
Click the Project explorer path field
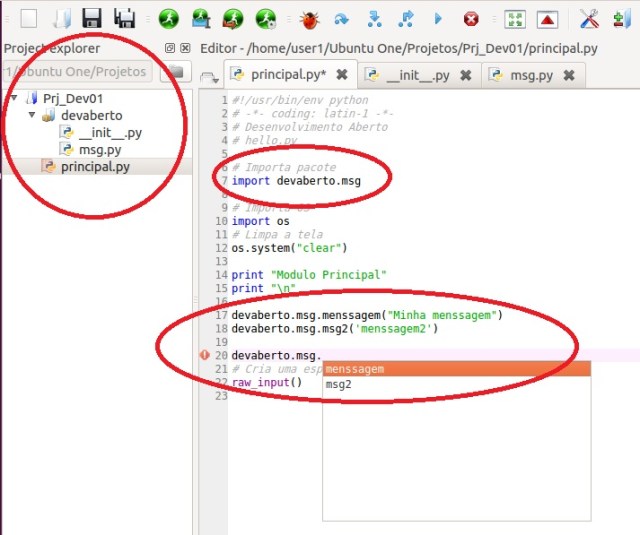[x=77, y=71]
